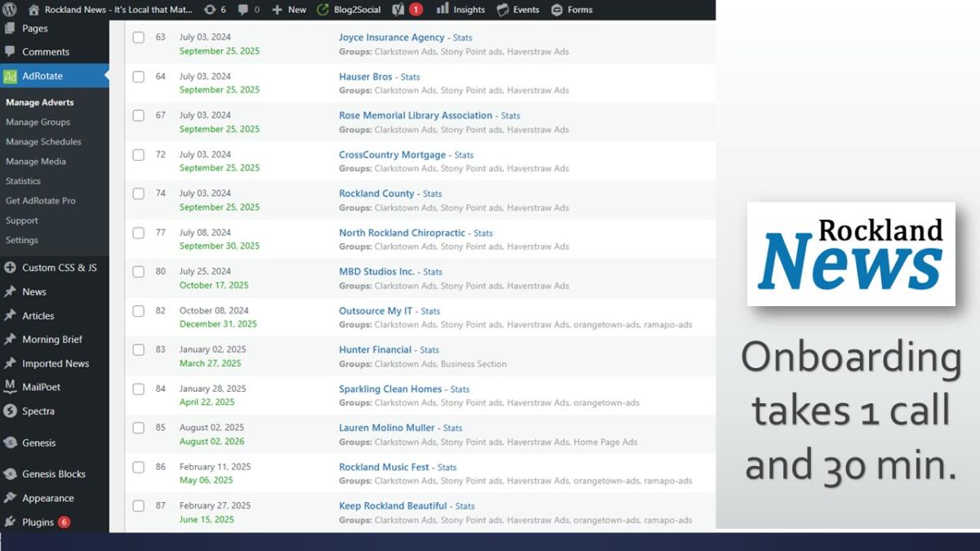The width and height of the screenshot is (980, 551).
Task: Click the pin icon beside News
Action: 10,291
